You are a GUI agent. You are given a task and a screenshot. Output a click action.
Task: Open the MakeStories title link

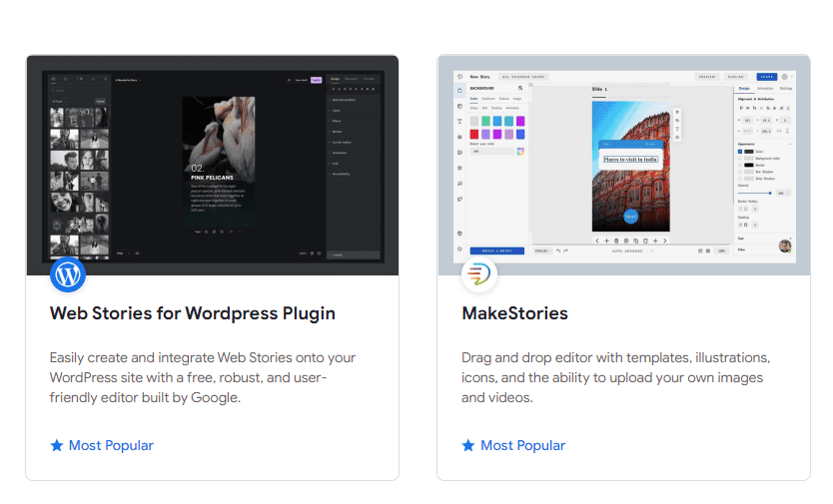(x=514, y=313)
